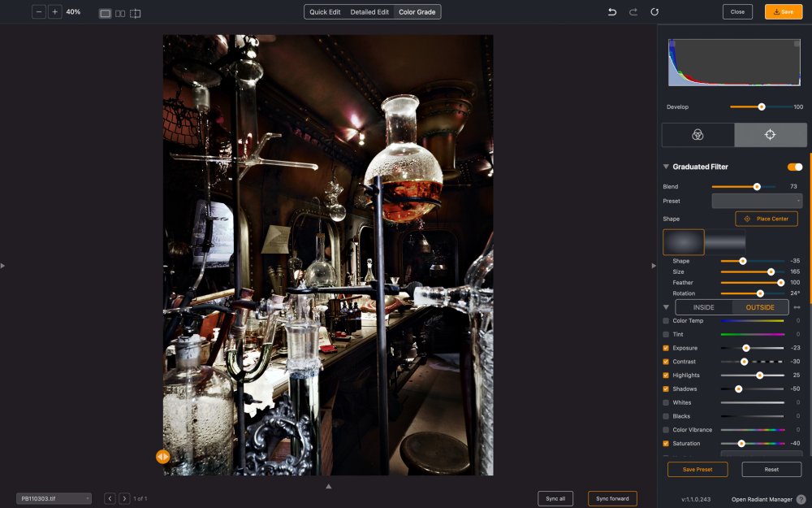Zoom in with the plus button
The image size is (812, 508).
[55, 12]
